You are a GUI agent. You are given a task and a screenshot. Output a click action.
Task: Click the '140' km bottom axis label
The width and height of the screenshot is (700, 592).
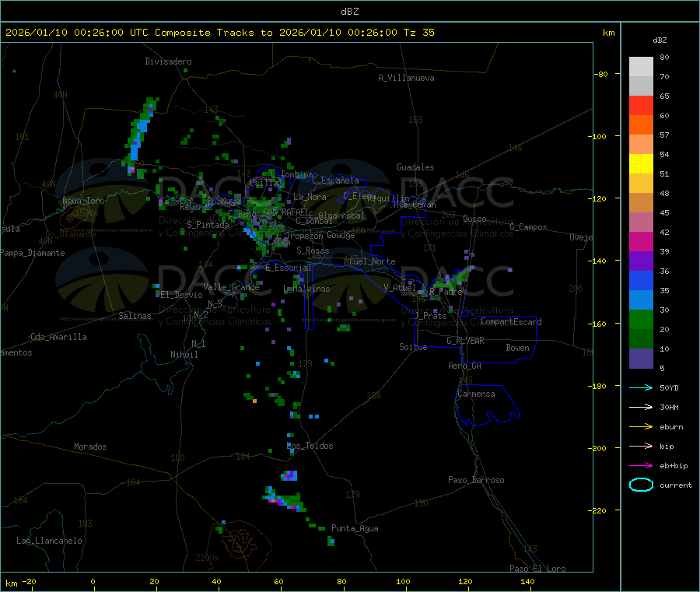pos(527,581)
